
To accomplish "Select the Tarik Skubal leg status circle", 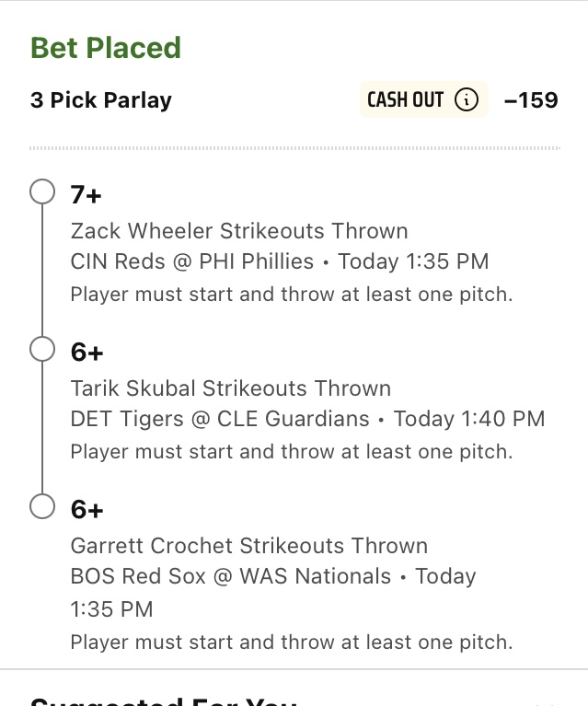I will (x=42, y=349).
